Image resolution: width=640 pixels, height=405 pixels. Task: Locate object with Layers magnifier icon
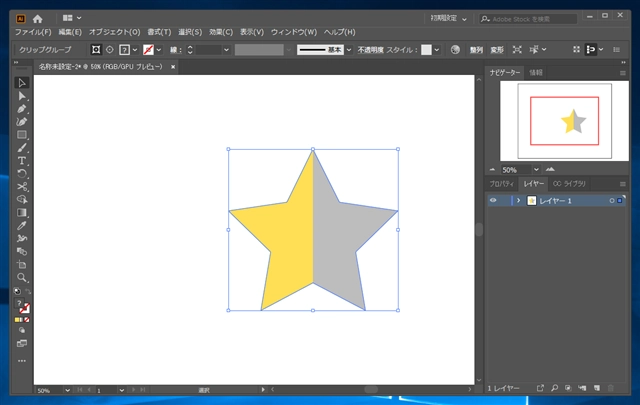[x=554, y=388]
